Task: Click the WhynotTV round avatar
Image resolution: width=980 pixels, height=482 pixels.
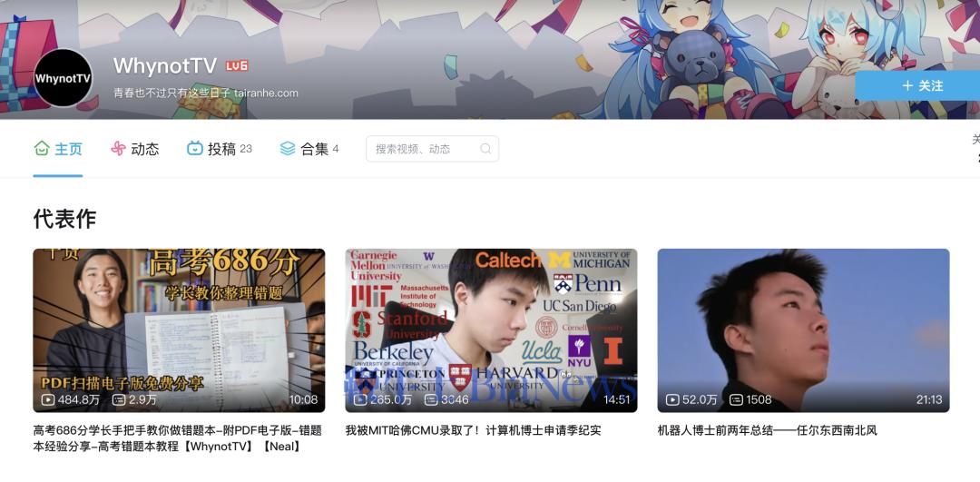Action: tap(63, 78)
